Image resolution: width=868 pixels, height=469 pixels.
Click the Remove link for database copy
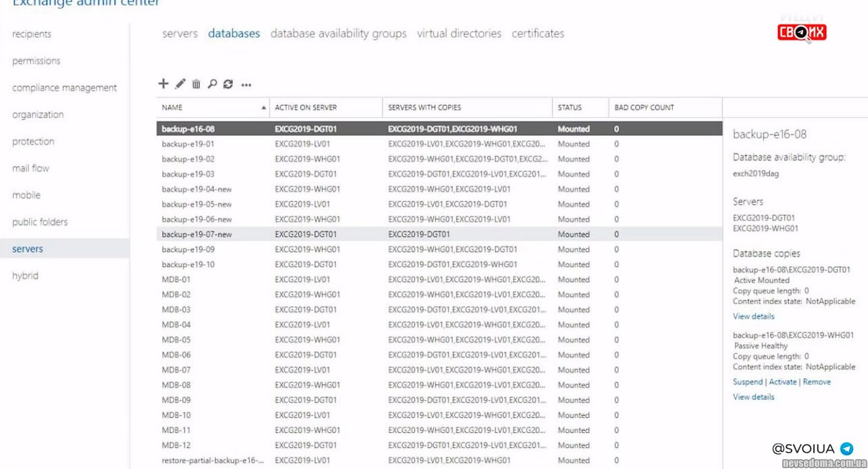[x=817, y=382]
